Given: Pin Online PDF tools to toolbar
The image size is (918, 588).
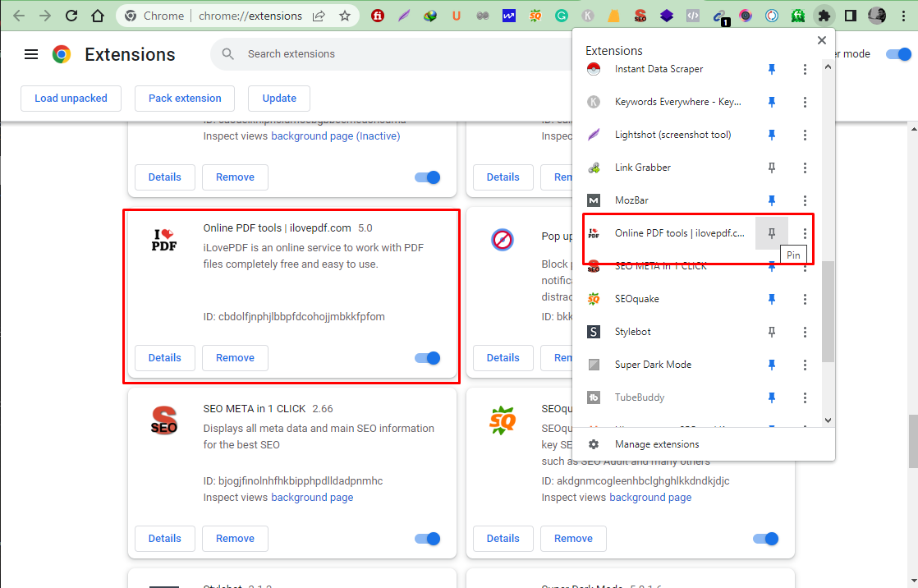Looking at the screenshot, I should 772,233.
